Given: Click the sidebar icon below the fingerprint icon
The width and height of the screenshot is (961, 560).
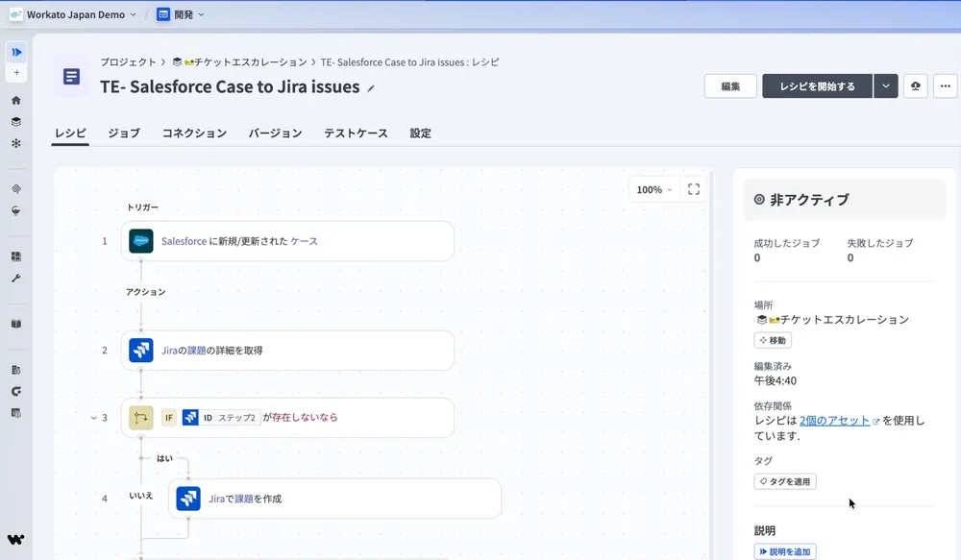Looking at the screenshot, I should pyautogui.click(x=16, y=210).
